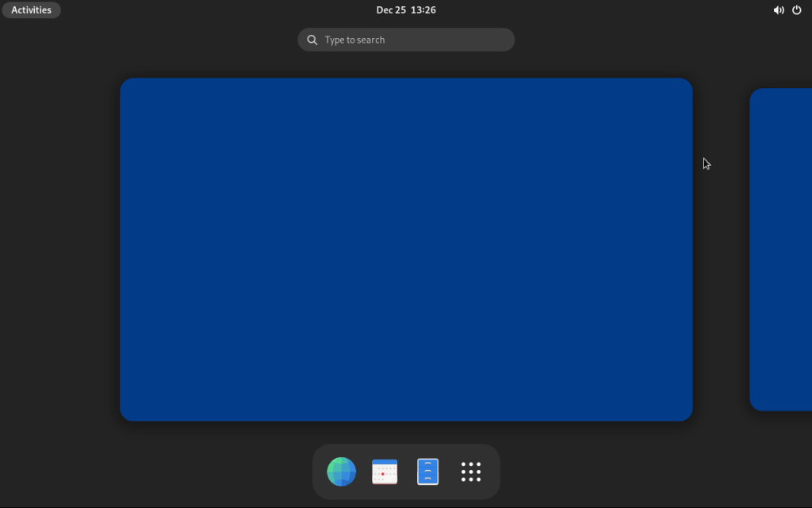Image resolution: width=812 pixels, height=508 pixels.
Task: Click the Show Applications grid icon
Action: pos(471,471)
